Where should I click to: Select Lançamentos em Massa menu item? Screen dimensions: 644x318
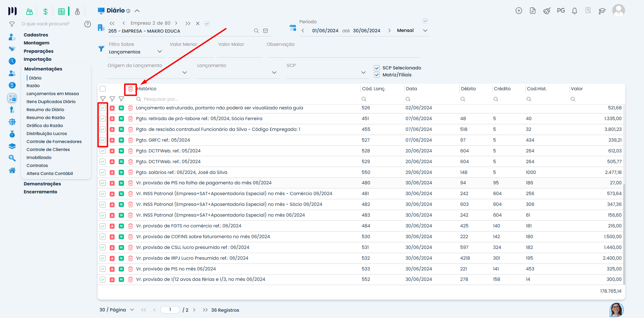pyautogui.click(x=52, y=94)
